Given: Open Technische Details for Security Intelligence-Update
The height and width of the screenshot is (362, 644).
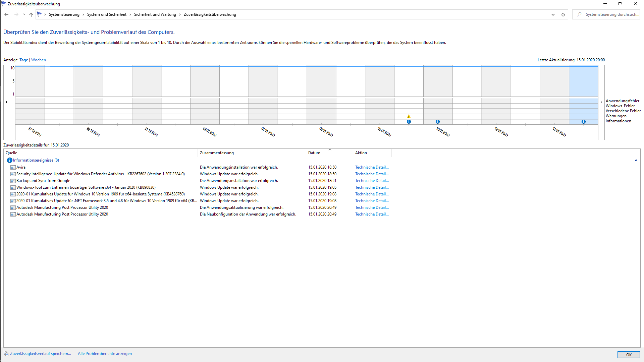Looking at the screenshot, I should 372,174.
